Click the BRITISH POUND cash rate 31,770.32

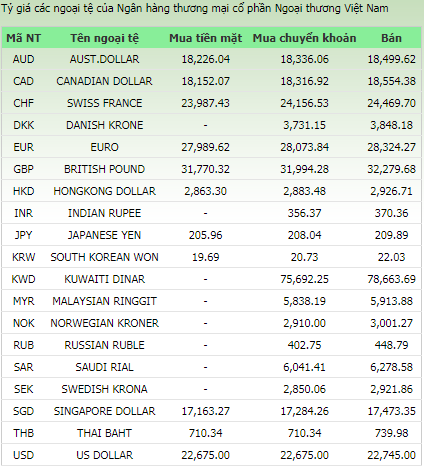click(205, 169)
